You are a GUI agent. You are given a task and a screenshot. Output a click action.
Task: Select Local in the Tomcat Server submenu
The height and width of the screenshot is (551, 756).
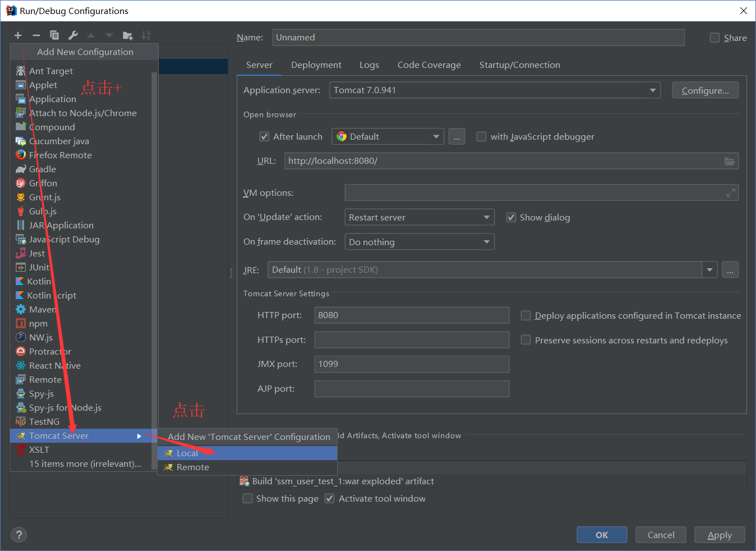point(247,453)
